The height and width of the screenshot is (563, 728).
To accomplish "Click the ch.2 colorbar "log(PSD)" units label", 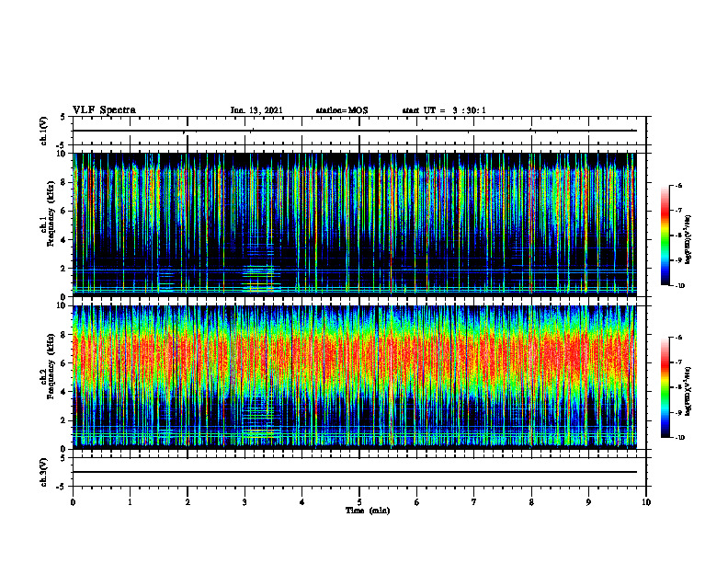I will (x=688, y=390).
